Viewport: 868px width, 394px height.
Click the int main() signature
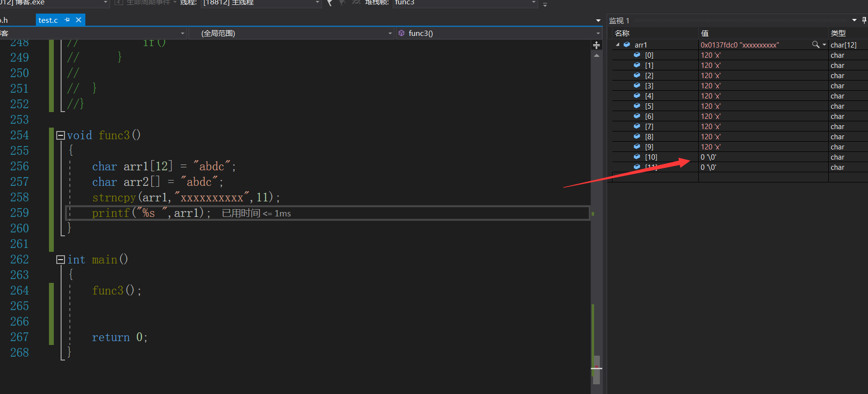click(97, 260)
